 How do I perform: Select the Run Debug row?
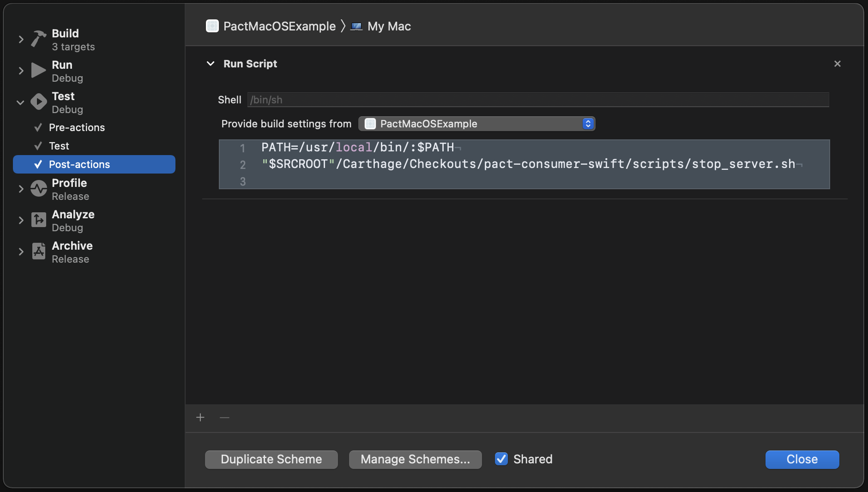point(94,71)
